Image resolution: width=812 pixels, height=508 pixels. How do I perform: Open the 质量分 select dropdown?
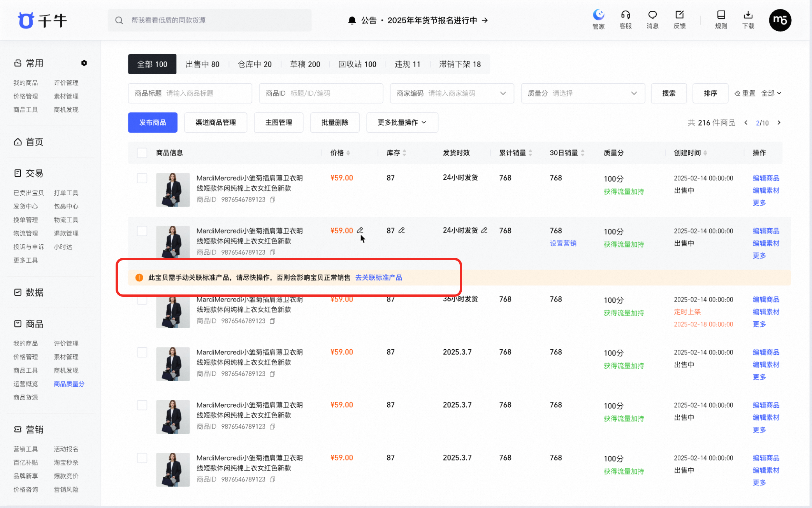[634, 93]
